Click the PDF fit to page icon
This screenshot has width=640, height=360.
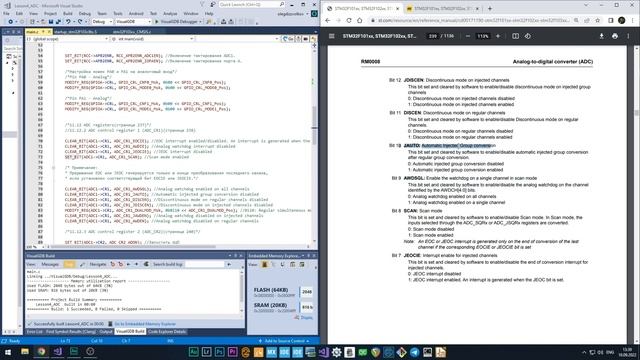tap(516, 36)
